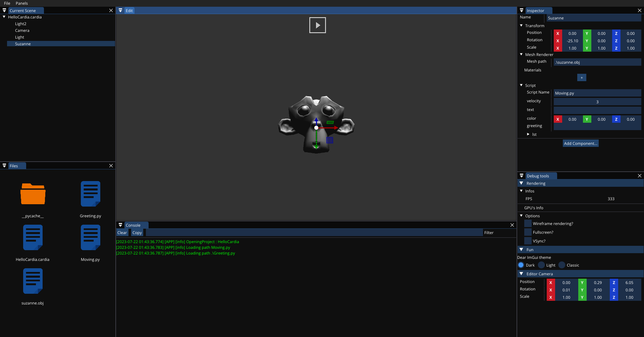Open the Panels menu
Viewport: 644px width, 337px height.
[x=22, y=3]
